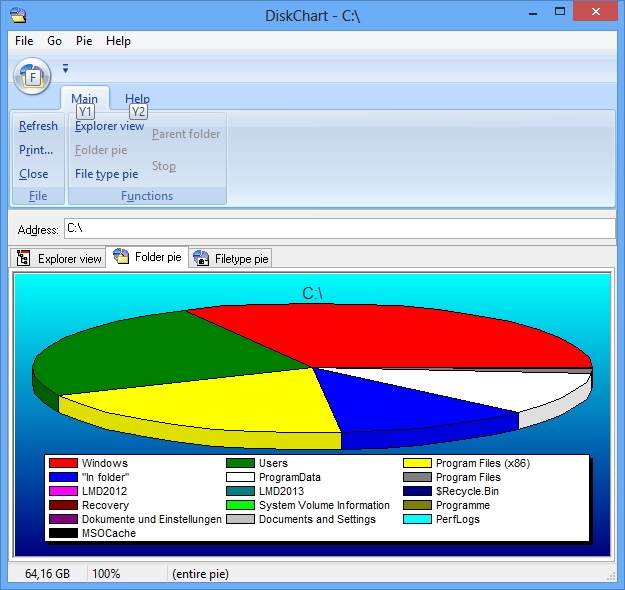Switch to the Help ribbon tab
The width and height of the screenshot is (625, 590).
click(137, 99)
